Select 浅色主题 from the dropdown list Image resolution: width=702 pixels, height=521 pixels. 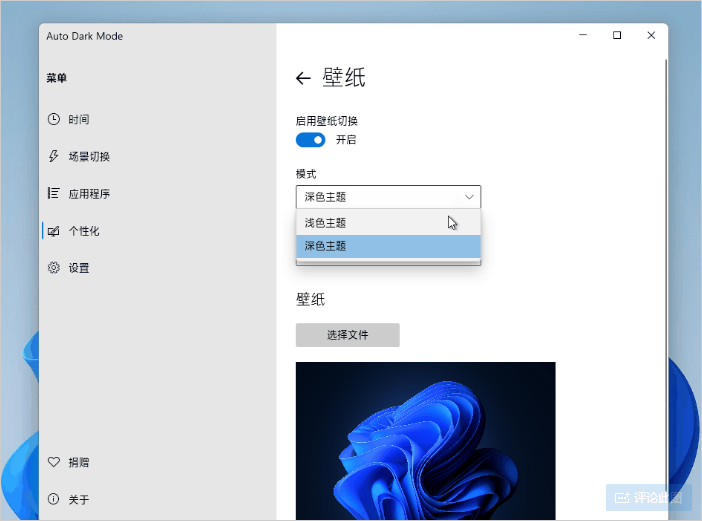click(x=388, y=223)
